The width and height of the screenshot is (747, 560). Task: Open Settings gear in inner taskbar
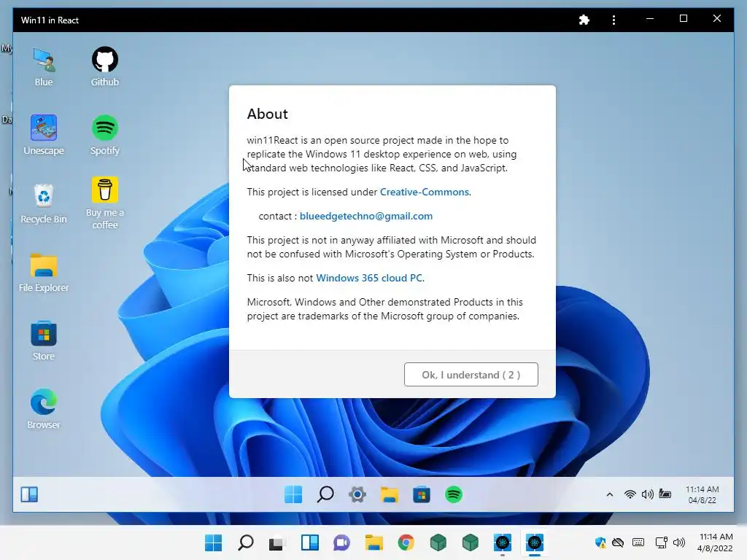point(357,494)
